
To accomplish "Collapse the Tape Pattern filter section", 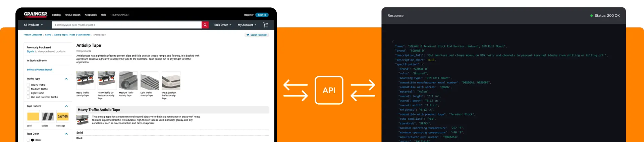I will click(66, 106).
